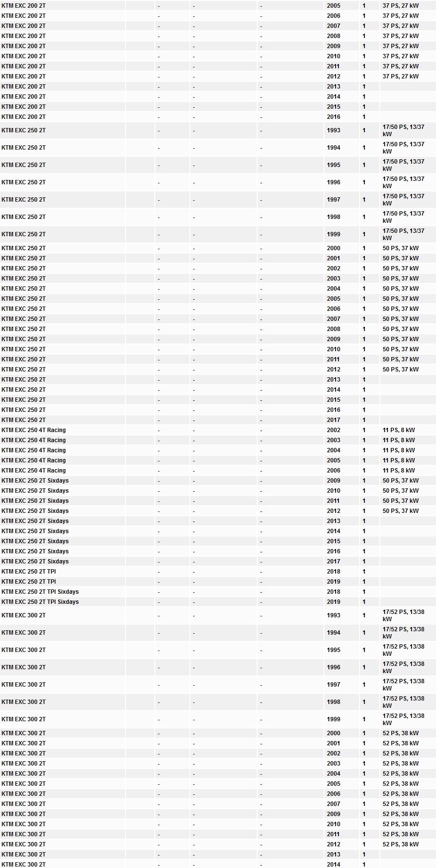Click the KTM EXC 200 2T 2005 row
436x868 pixels.
[x=218, y=6]
